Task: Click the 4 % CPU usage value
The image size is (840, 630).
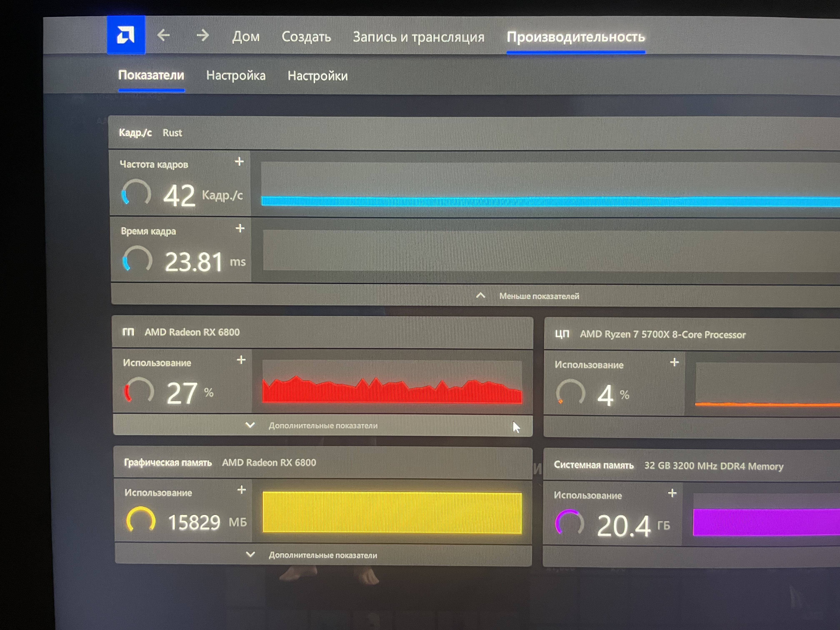Action: pyautogui.click(x=613, y=395)
